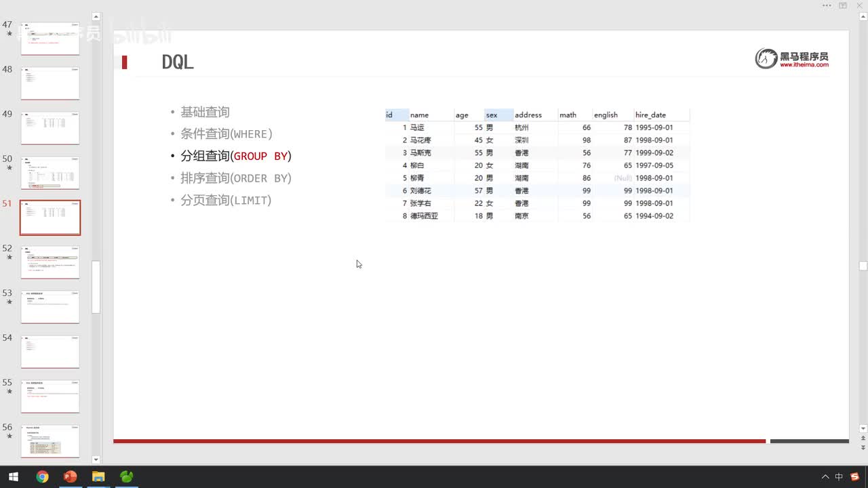
Task: Click the ribbon display options icon
Action: (843, 5)
